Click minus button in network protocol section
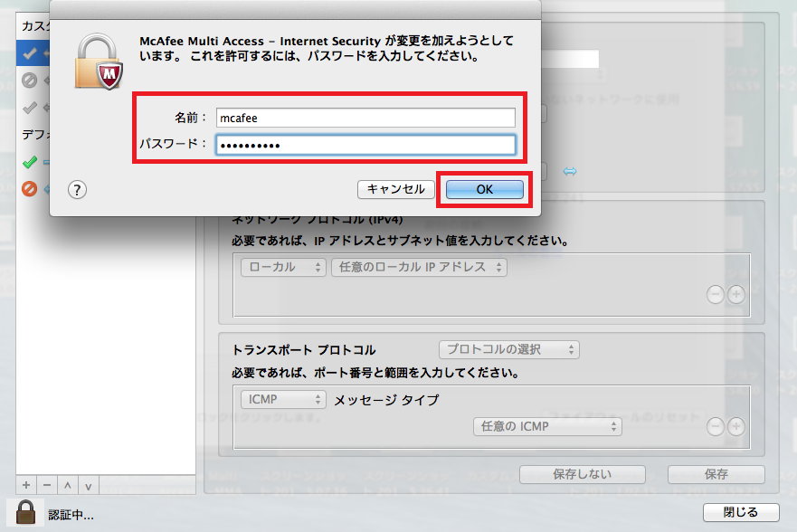The image size is (797, 532). click(716, 294)
